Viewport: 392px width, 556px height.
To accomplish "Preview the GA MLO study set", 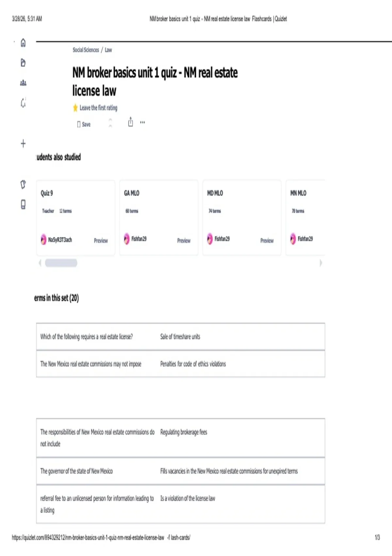I will (184, 241).
